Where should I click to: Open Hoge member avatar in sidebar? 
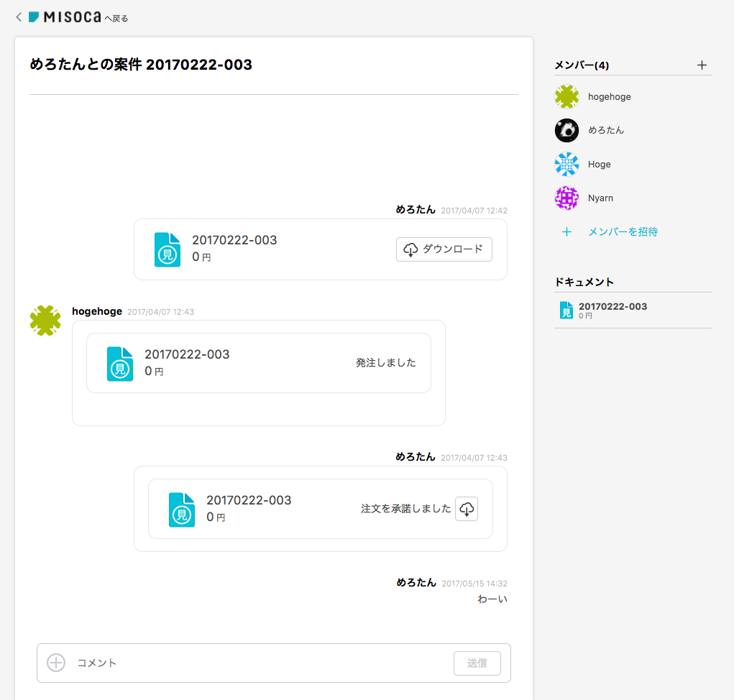tap(566, 165)
